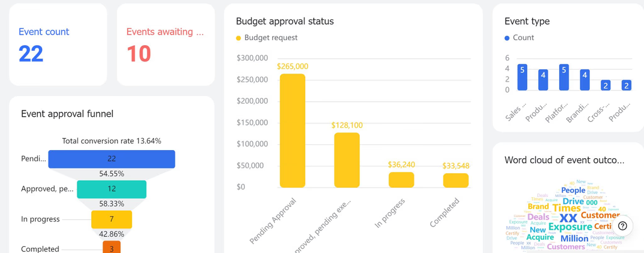Open the Budget approval status chart title

tap(285, 21)
